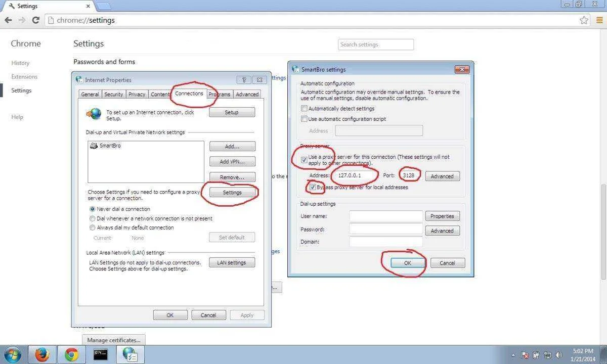Click Manage certificates... button

pyautogui.click(x=114, y=340)
